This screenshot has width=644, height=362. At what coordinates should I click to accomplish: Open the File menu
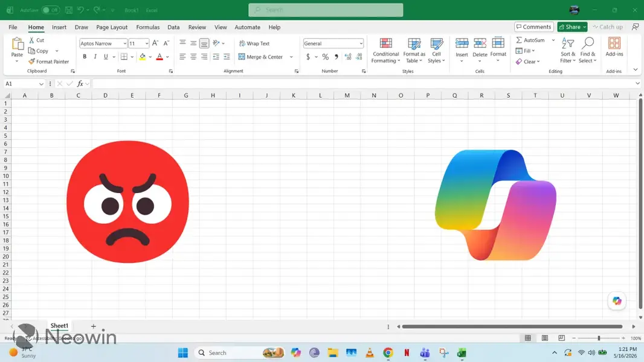(13, 27)
